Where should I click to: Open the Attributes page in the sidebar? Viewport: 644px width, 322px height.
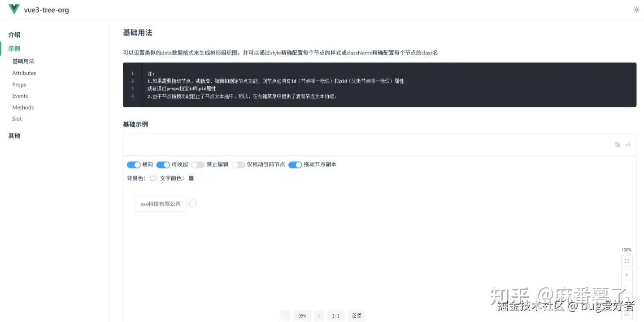(24, 73)
